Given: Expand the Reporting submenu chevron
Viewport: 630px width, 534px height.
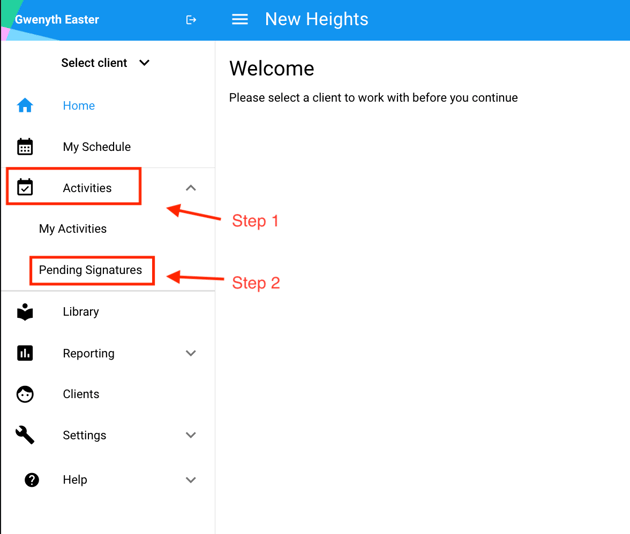Looking at the screenshot, I should pos(191,353).
